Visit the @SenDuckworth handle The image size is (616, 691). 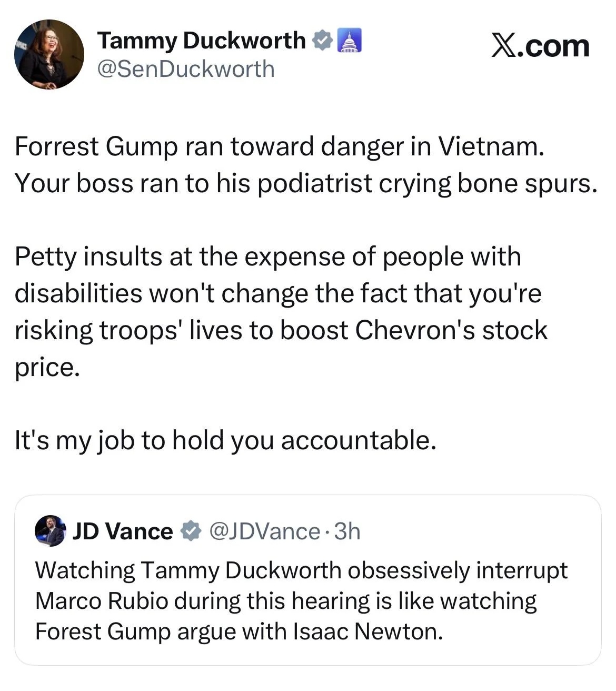click(x=186, y=69)
